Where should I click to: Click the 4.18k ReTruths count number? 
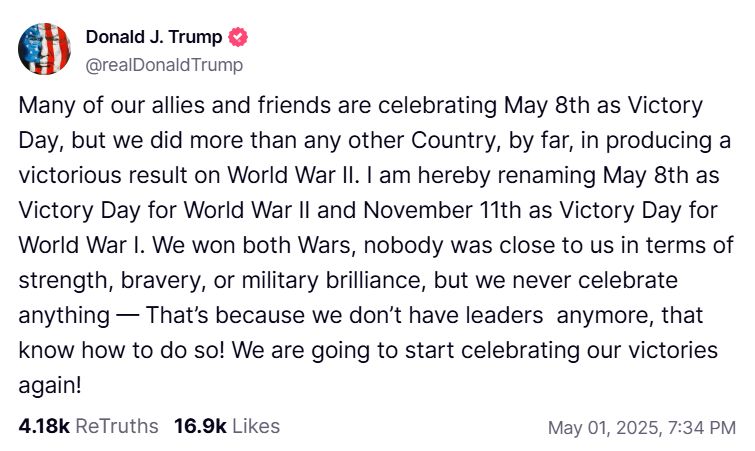tap(44, 426)
